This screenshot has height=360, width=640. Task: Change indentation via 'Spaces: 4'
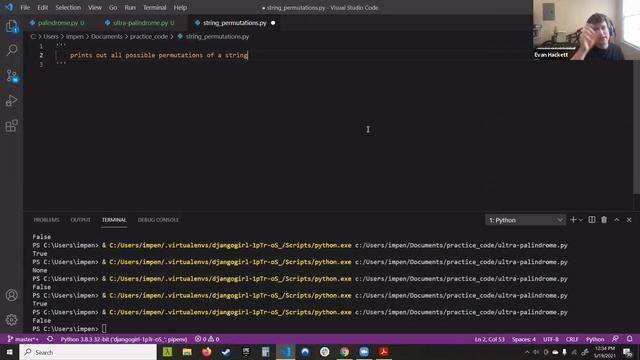click(x=524, y=339)
